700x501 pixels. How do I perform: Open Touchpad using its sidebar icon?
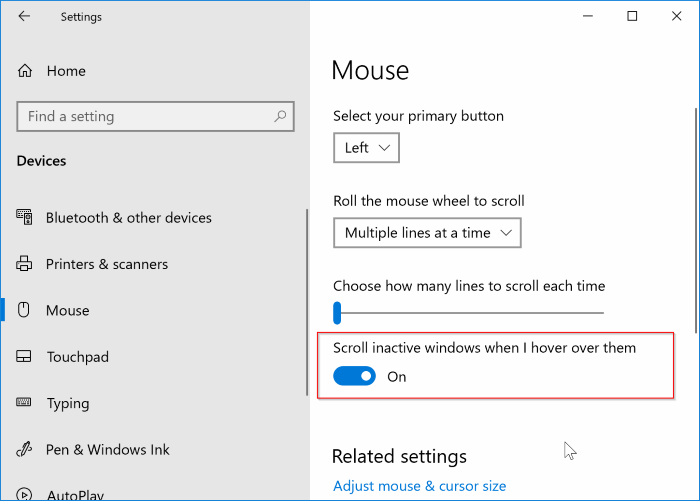tap(25, 357)
